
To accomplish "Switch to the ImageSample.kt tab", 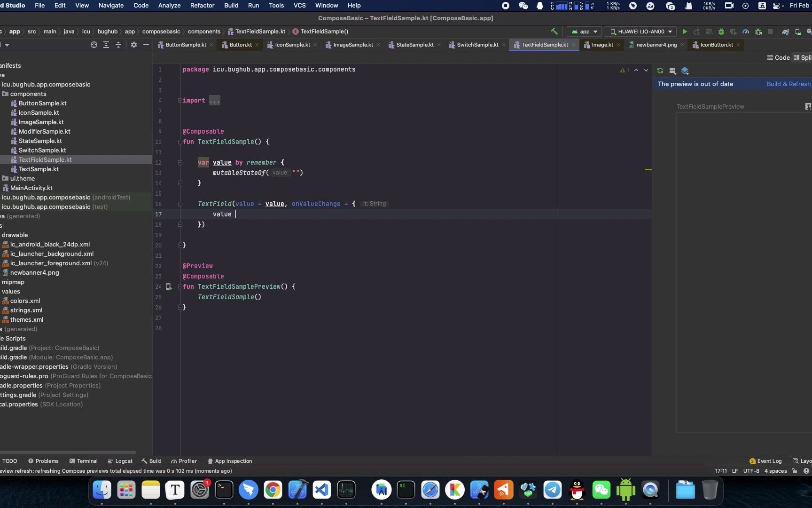I will point(352,45).
